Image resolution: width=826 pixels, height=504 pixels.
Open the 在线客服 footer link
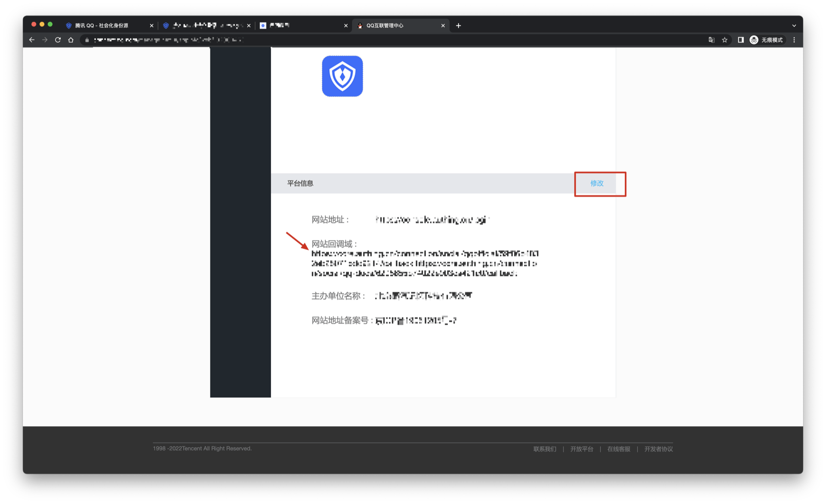(x=619, y=449)
